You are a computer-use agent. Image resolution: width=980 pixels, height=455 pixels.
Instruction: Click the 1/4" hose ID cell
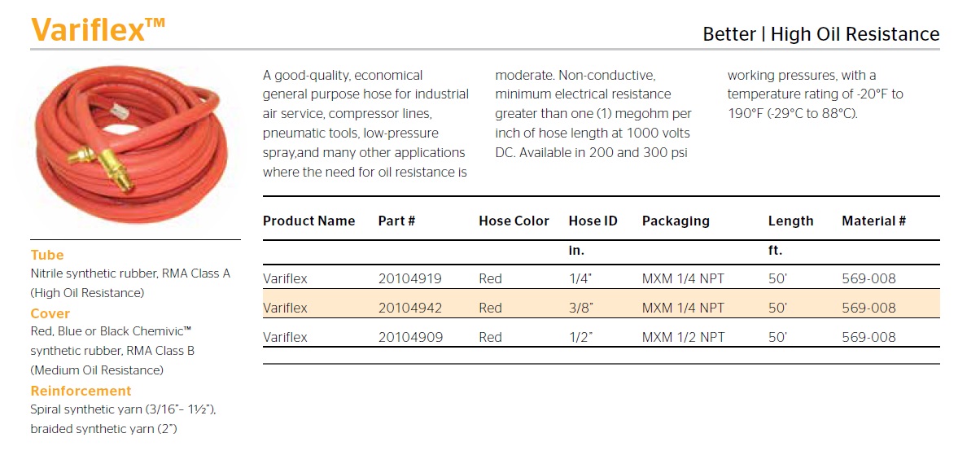pyautogui.click(x=581, y=278)
